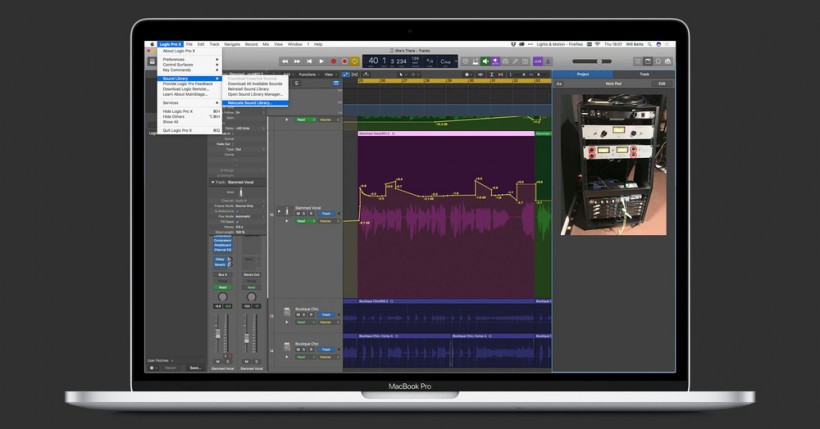Click the equipment rack photo in Note Pad
Image resolution: width=820 pixels, height=429 pixels.
tap(612, 164)
